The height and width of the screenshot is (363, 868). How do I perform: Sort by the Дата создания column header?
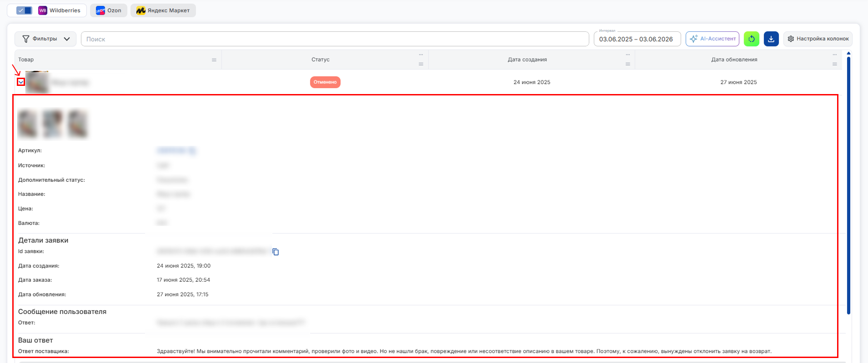click(x=527, y=60)
